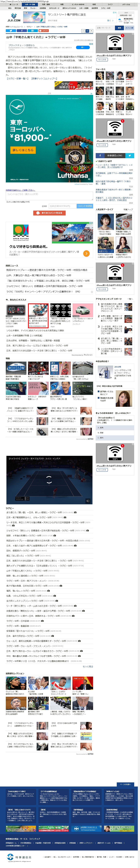The image size is (140, 868).
Task: Expand アクセスランキング list via 一覧へ
Action: (130, 299)
